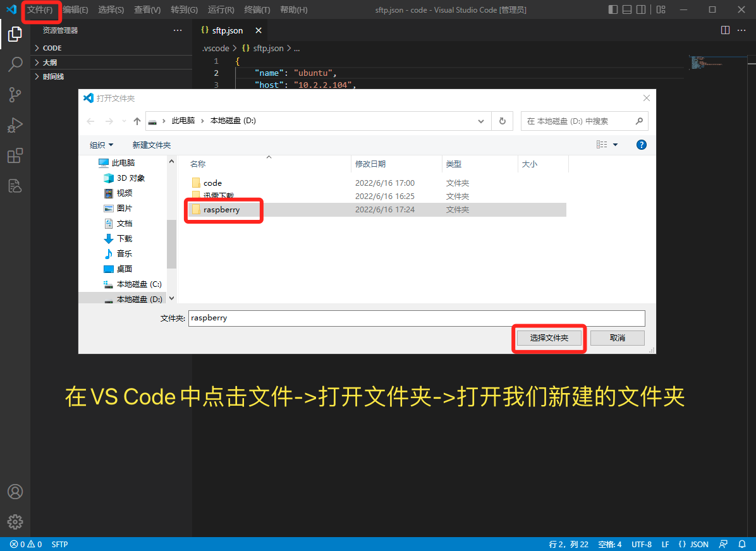Click the feedback icon in status bar
Viewport: 756px width, 551px height.
click(x=723, y=544)
